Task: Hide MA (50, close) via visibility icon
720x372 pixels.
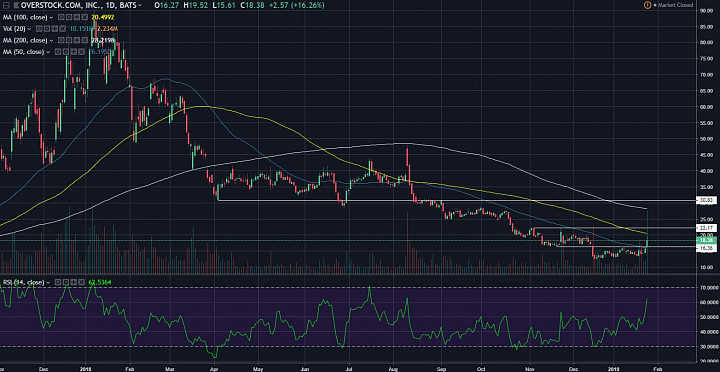Action: click(x=58, y=52)
